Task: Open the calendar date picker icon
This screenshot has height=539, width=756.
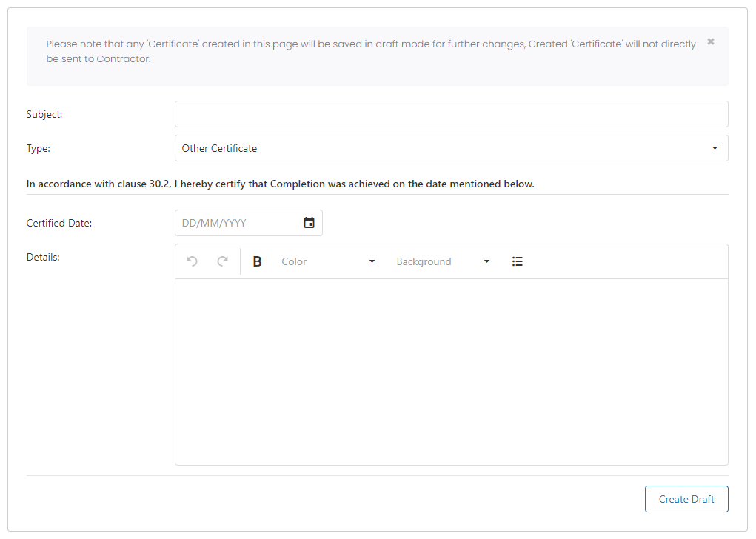Action: click(x=309, y=223)
